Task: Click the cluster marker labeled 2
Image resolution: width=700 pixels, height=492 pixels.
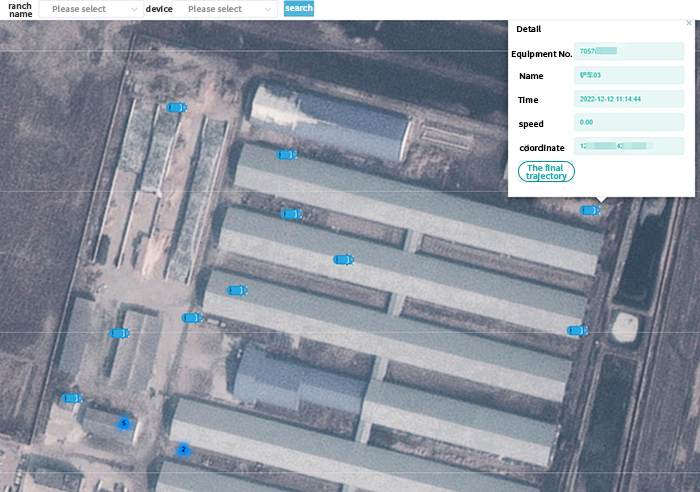Action: point(183,450)
